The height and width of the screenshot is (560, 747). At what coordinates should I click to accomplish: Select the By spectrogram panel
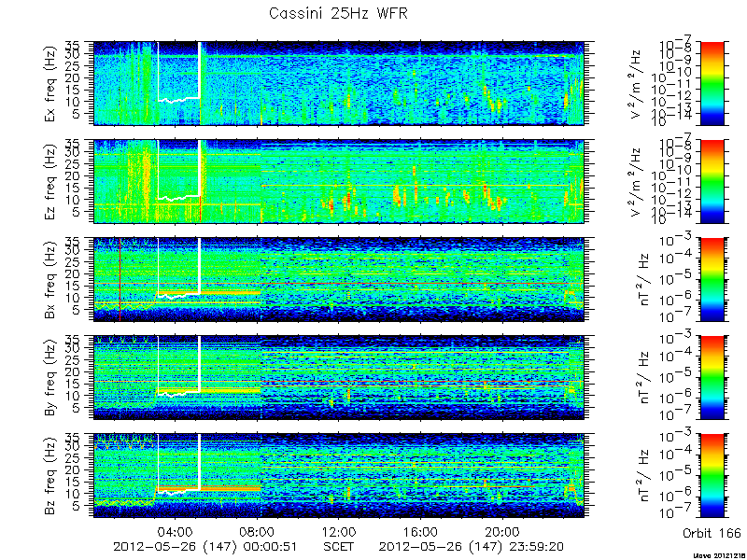(x=339, y=378)
